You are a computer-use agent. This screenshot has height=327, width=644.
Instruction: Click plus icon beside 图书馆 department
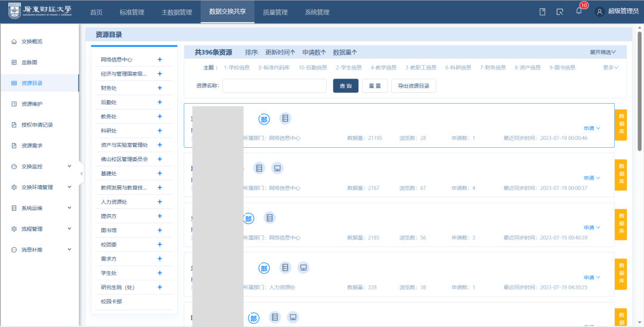160,230
